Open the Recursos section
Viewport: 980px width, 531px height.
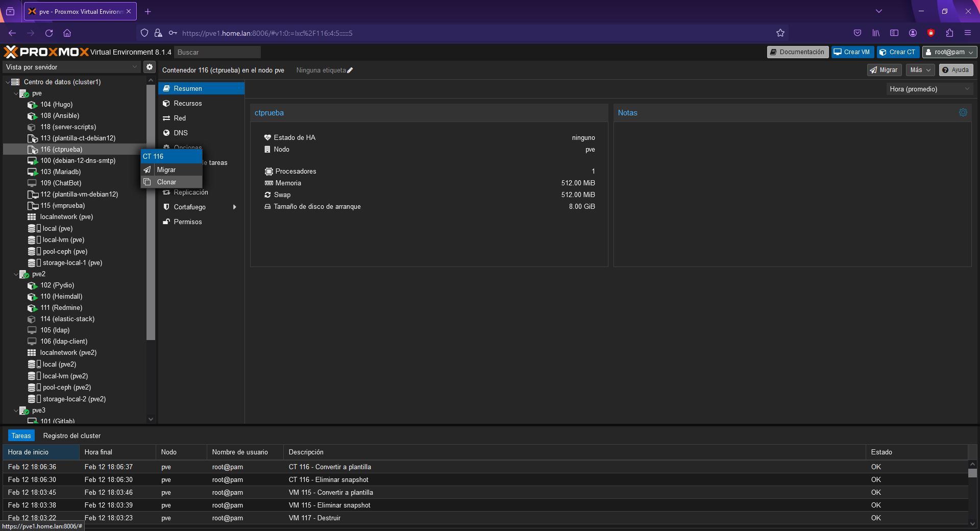point(201,103)
